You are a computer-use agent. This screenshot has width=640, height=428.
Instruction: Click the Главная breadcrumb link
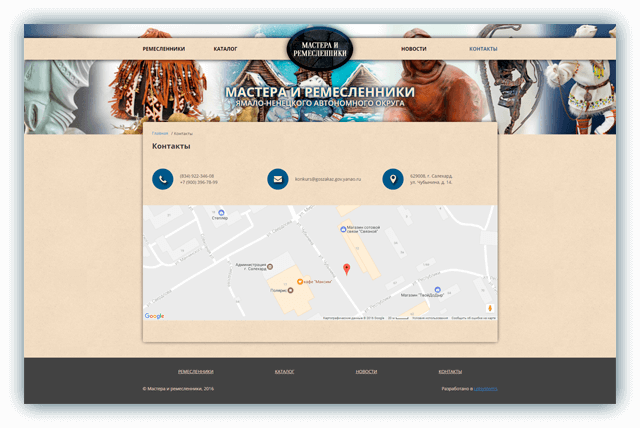pyautogui.click(x=160, y=133)
